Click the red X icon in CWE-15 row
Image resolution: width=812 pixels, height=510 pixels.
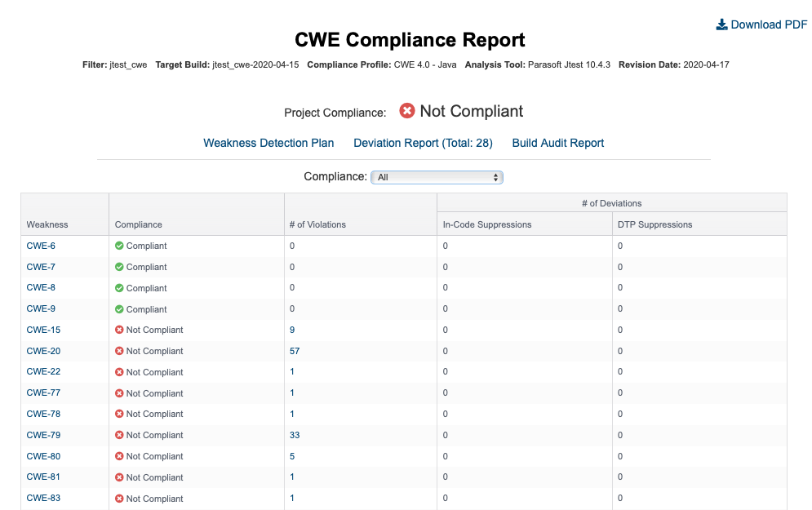click(x=119, y=330)
